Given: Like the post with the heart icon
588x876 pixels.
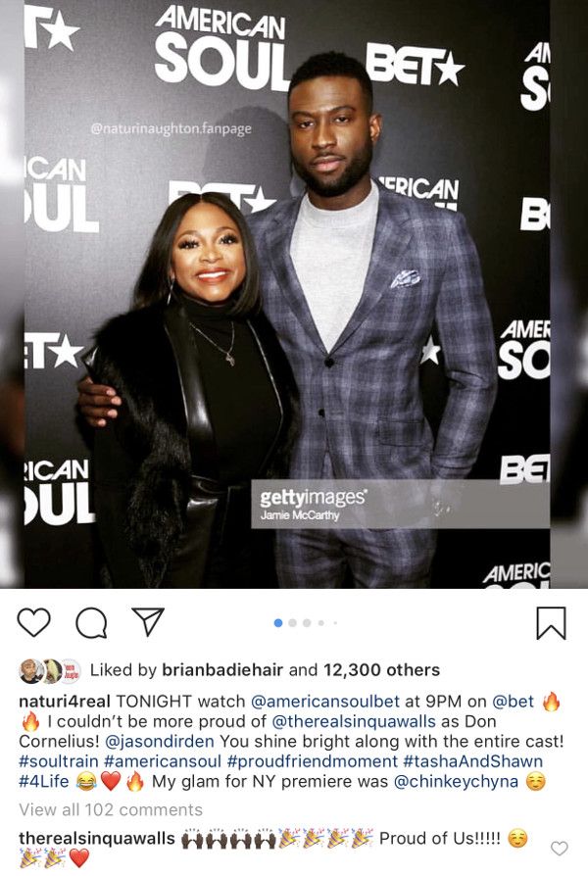Looking at the screenshot, I should coord(34,622).
